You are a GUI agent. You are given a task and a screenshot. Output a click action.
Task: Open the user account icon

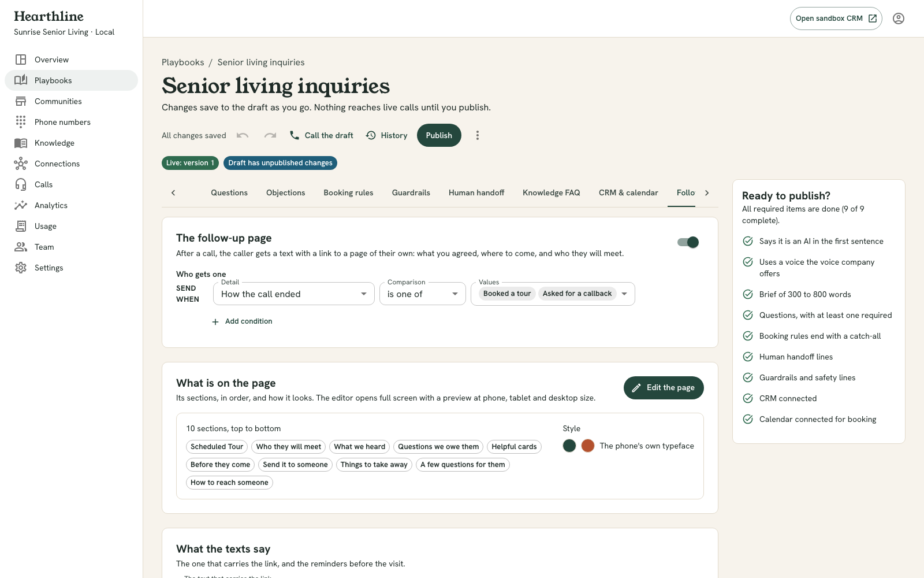click(899, 18)
